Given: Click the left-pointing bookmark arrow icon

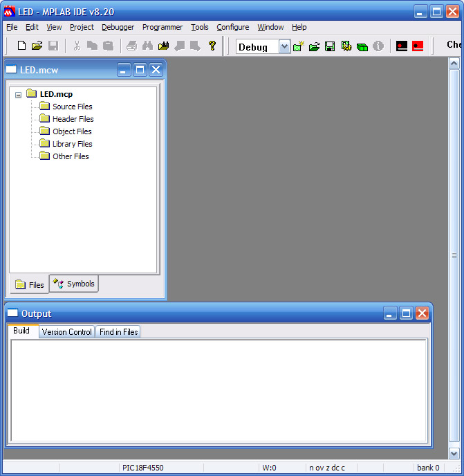Looking at the screenshot, I should click(x=179, y=46).
